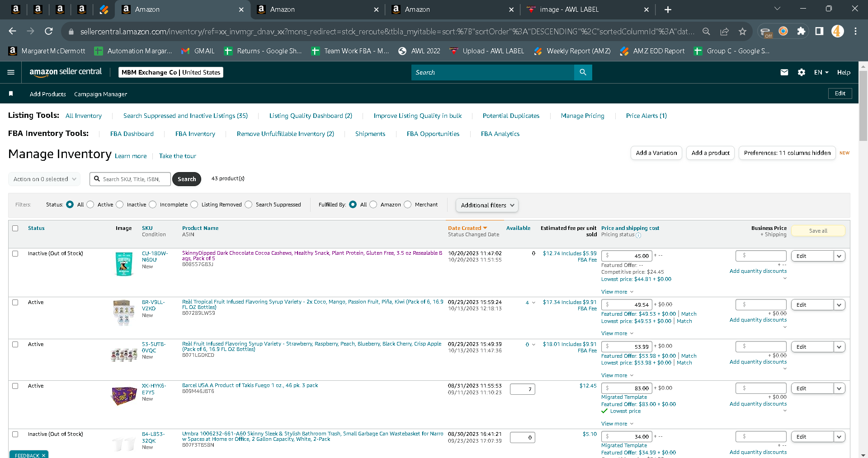Open SkinnyDipped Cashews product thumbnail
868x458 pixels.
(x=123, y=264)
